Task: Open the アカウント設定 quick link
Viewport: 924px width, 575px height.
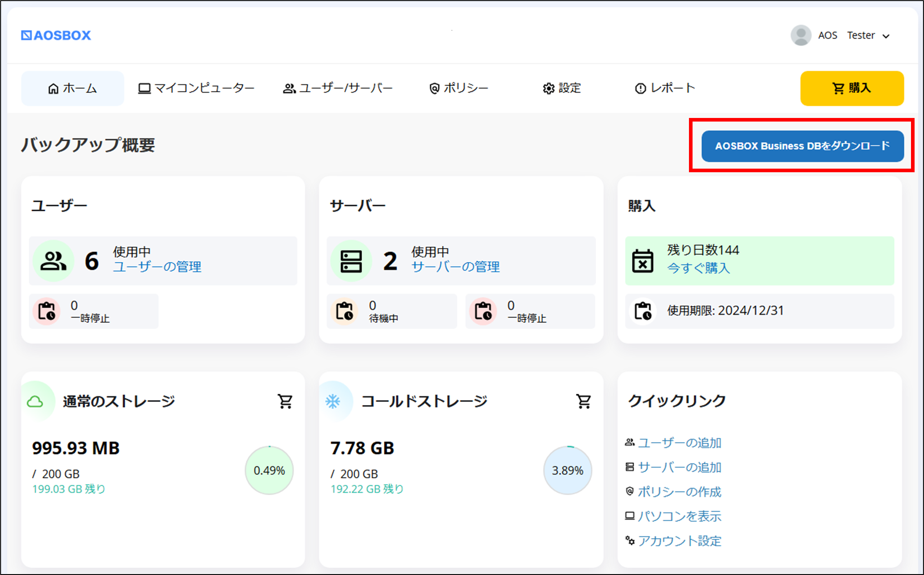Action: pos(680,541)
